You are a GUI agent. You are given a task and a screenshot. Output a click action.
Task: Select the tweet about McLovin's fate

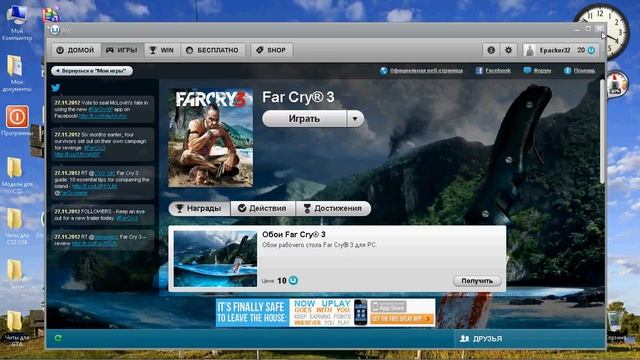(102, 109)
